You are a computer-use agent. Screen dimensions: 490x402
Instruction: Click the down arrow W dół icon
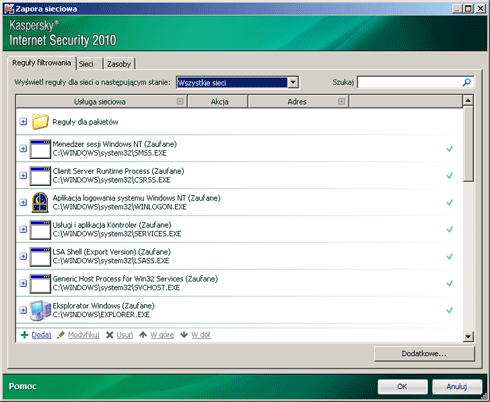184,335
